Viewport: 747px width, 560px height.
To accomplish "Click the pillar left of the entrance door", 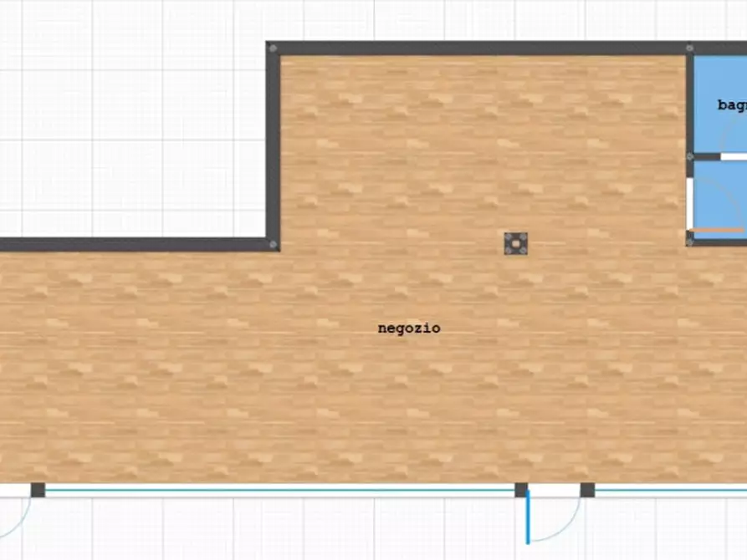I will [521, 490].
